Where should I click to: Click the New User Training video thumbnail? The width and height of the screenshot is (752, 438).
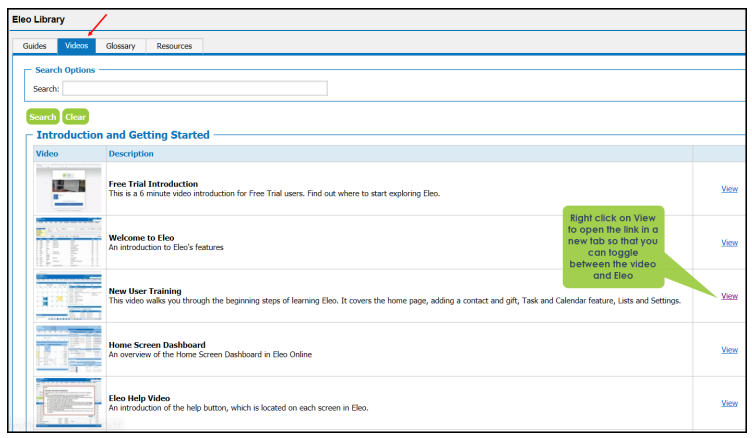pos(69,296)
